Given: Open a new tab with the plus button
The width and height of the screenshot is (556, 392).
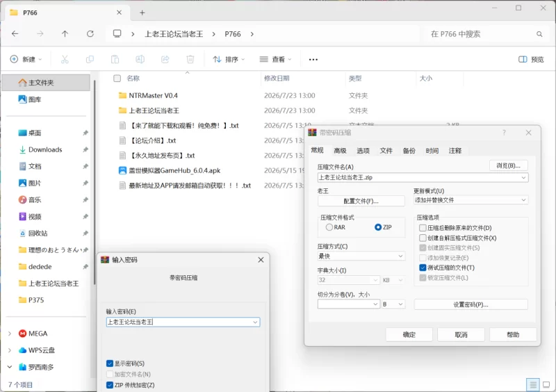Looking at the screenshot, I should (x=142, y=13).
